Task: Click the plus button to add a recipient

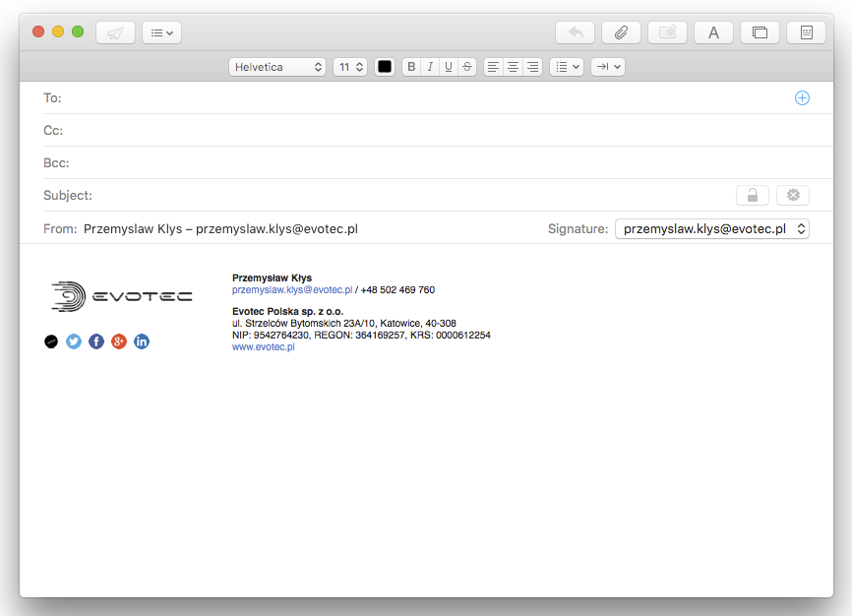Action: 802,97
